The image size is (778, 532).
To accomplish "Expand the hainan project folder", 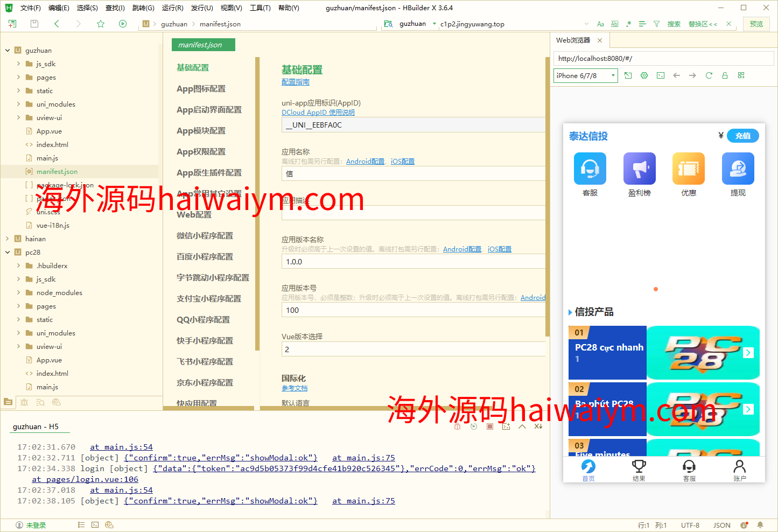I will [8, 239].
